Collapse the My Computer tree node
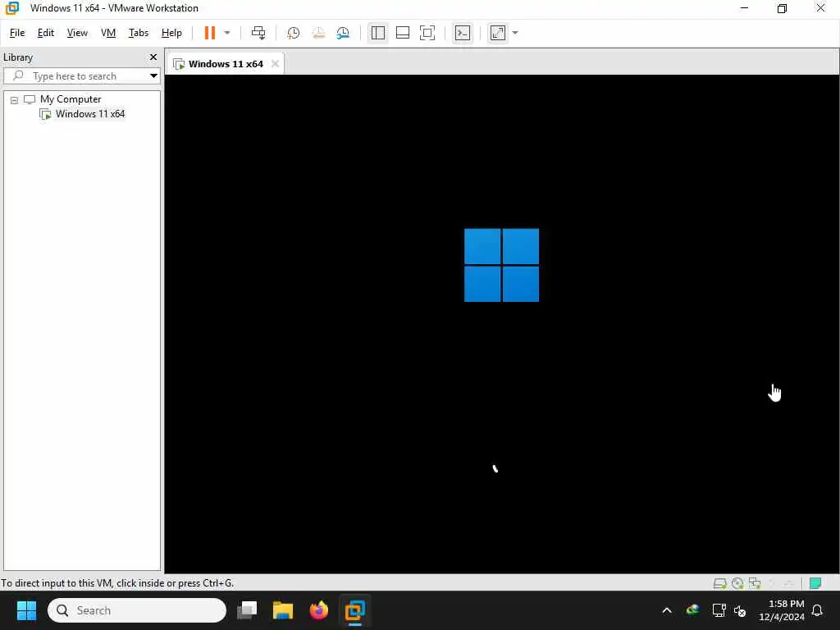The image size is (840, 630). pos(15,99)
